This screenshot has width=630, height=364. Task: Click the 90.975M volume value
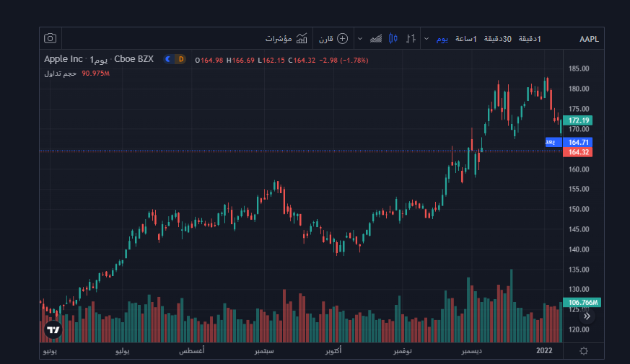[x=96, y=74]
